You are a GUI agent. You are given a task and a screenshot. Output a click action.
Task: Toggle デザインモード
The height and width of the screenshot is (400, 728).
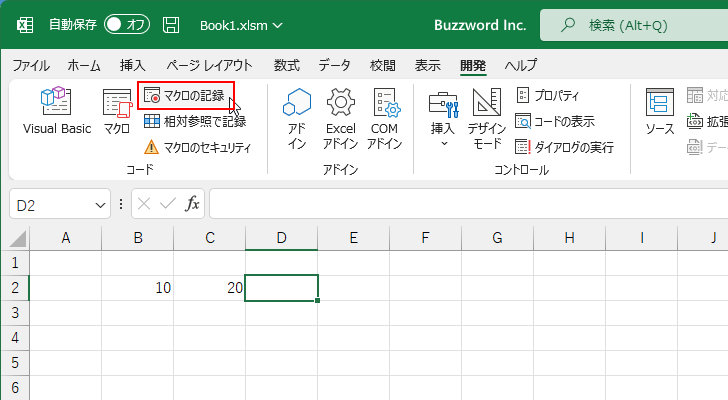pyautogui.click(x=487, y=118)
